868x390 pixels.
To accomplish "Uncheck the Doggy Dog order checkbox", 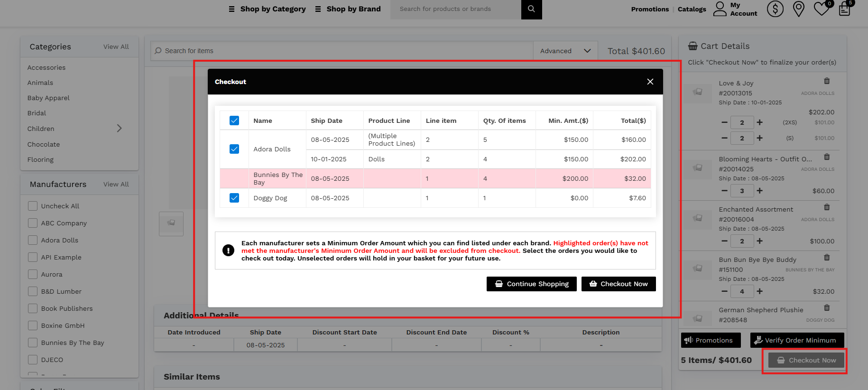I will pos(234,198).
